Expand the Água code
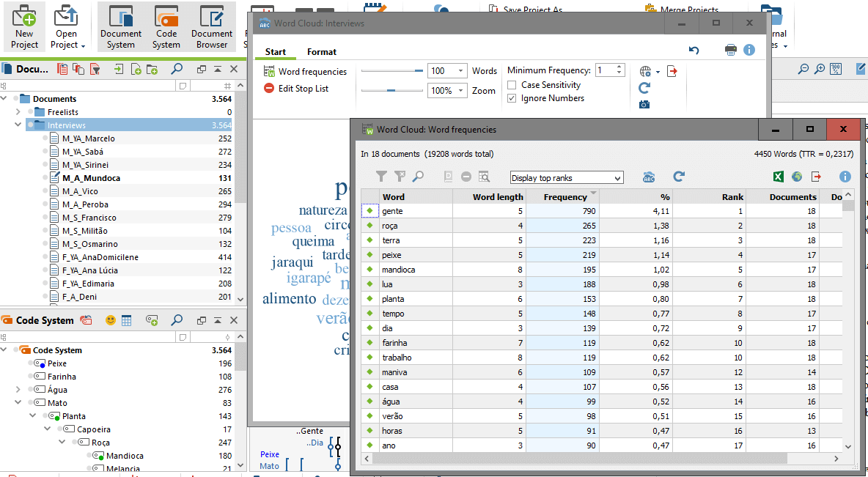 tap(18, 390)
